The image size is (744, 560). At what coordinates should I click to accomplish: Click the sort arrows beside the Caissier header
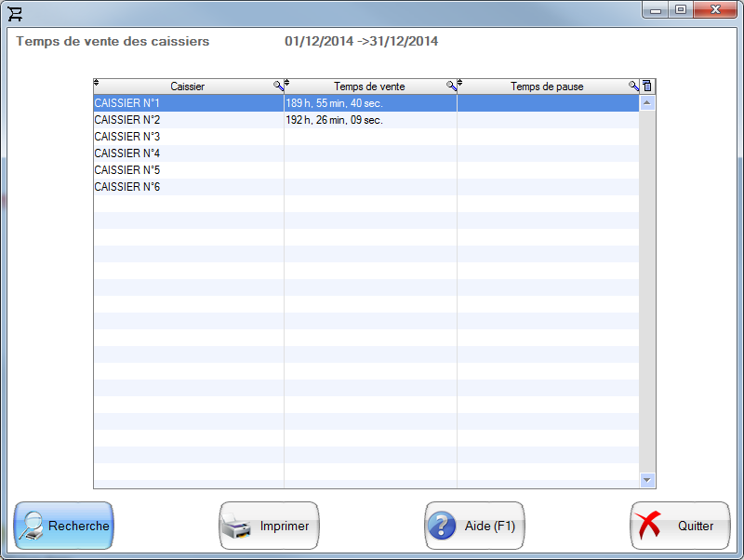[x=95, y=83]
